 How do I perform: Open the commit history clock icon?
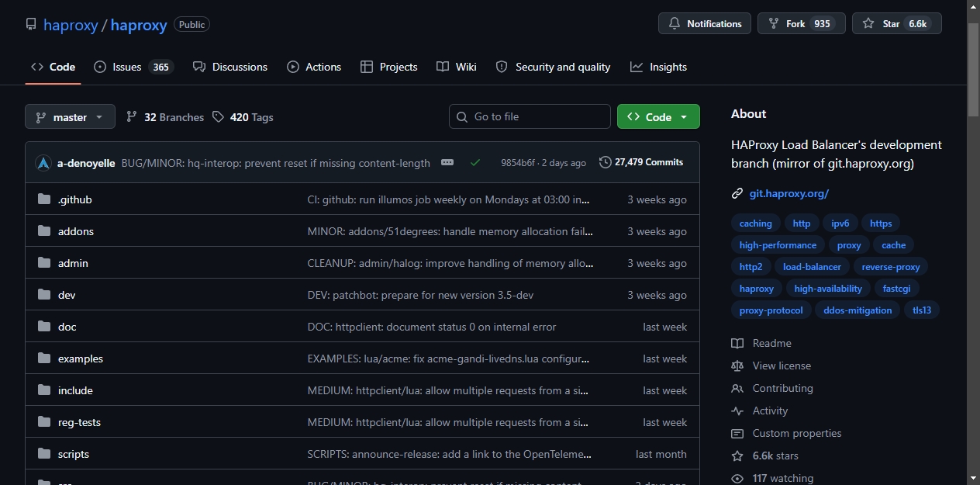click(x=605, y=162)
